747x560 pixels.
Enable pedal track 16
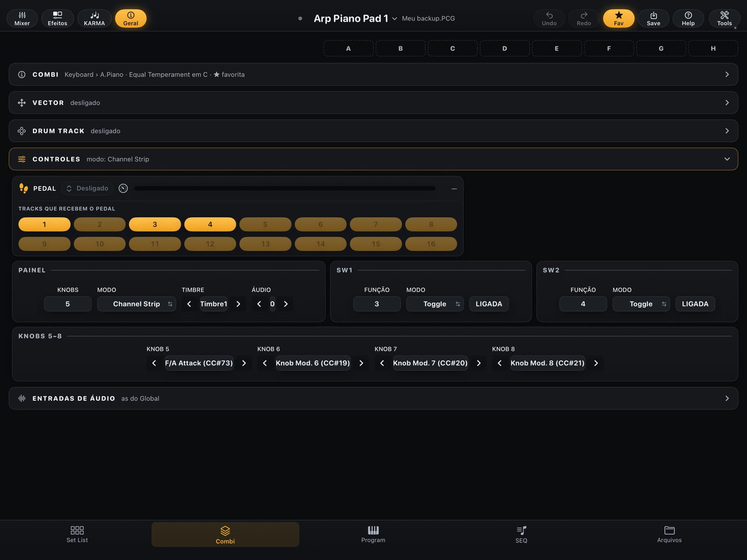tap(431, 244)
